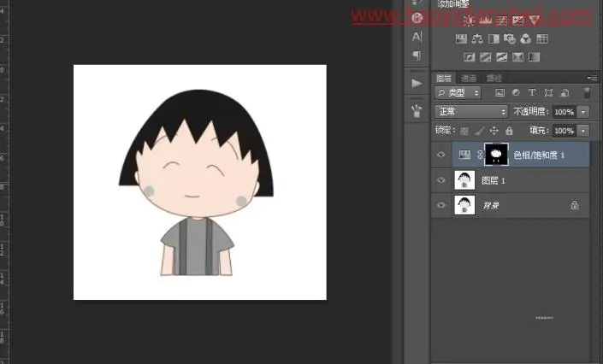
Task: Click the 不透明度 label
Action: 530,111
